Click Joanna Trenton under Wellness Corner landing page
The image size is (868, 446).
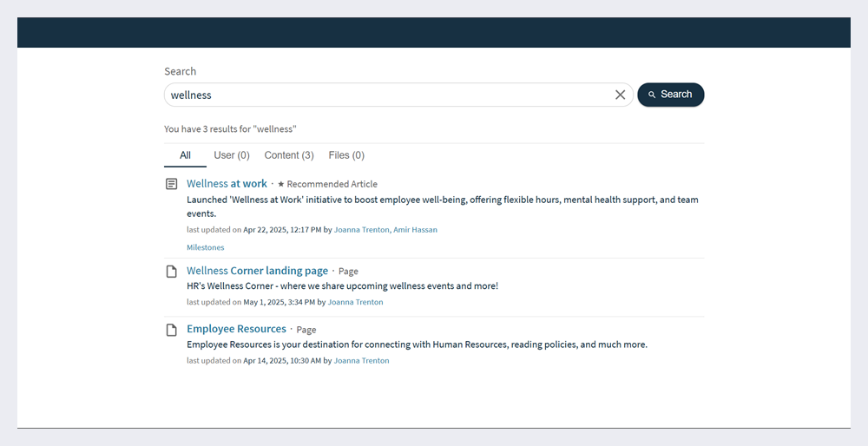click(x=355, y=302)
